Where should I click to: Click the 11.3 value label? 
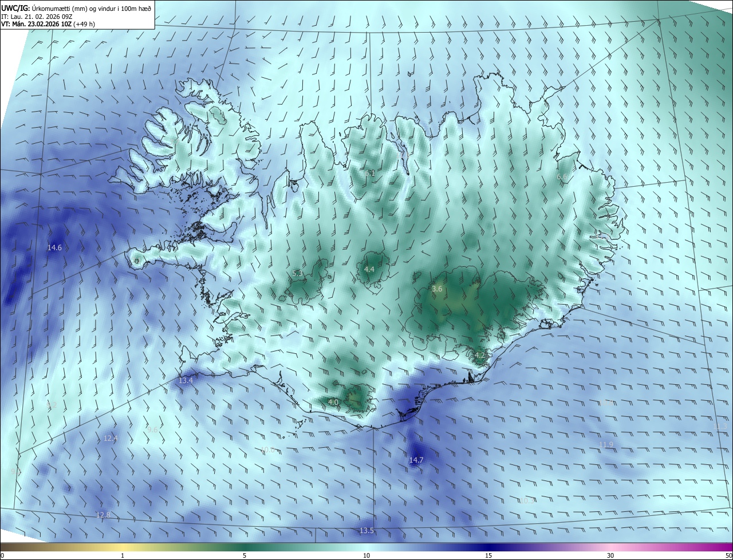point(721,427)
